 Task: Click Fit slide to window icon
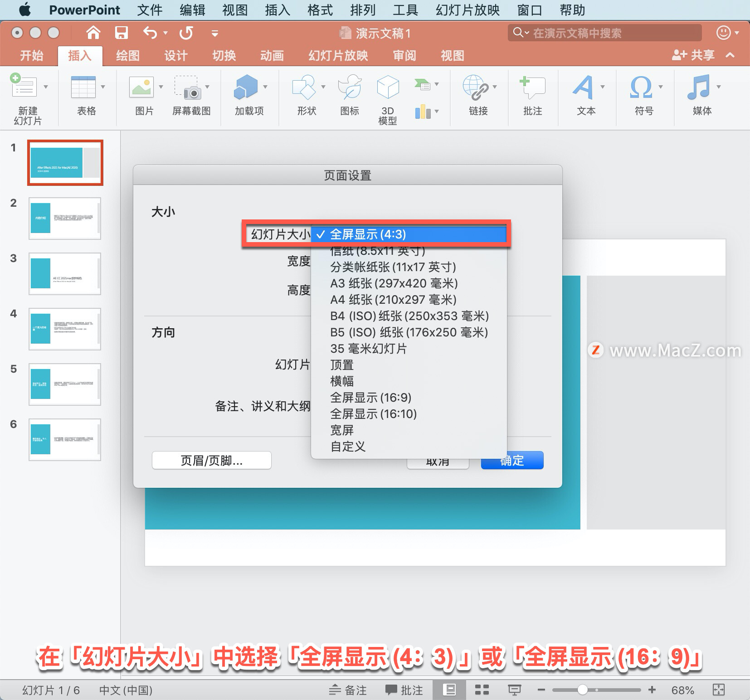(x=719, y=690)
